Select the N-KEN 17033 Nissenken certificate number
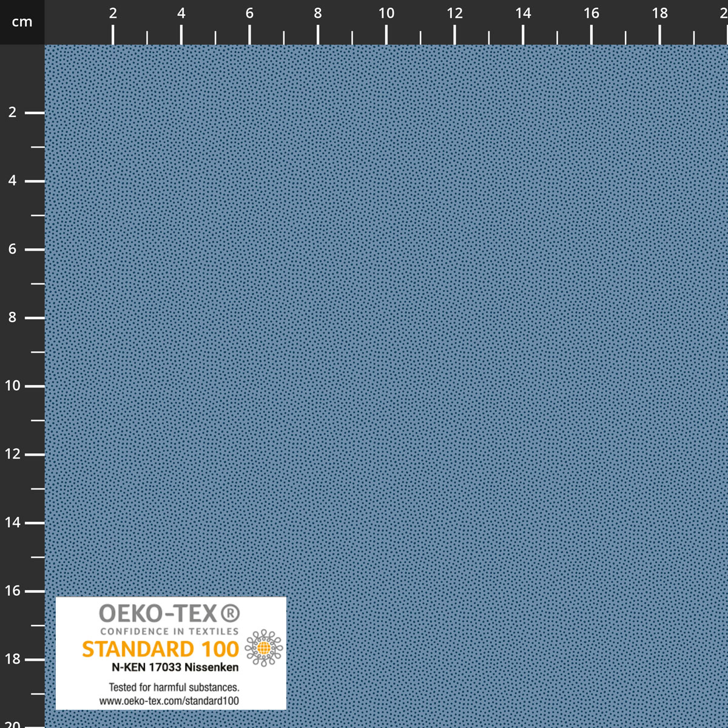 pyautogui.click(x=175, y=667)
